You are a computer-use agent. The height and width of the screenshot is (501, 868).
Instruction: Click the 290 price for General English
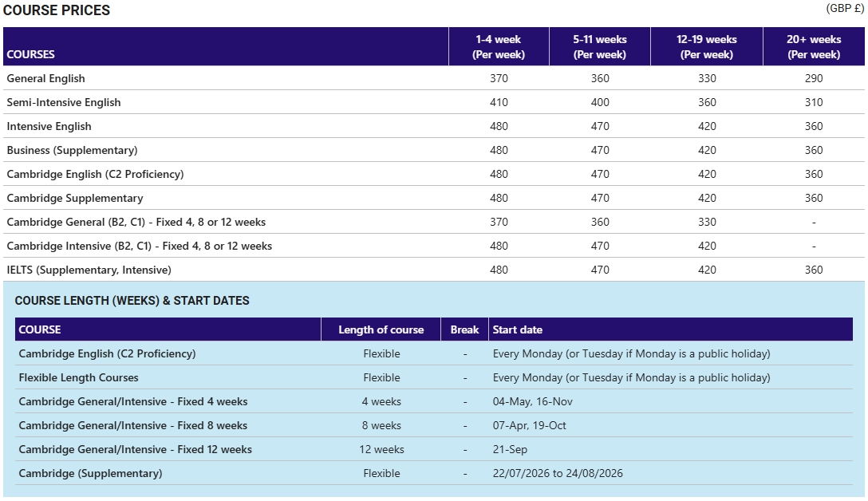814,78
